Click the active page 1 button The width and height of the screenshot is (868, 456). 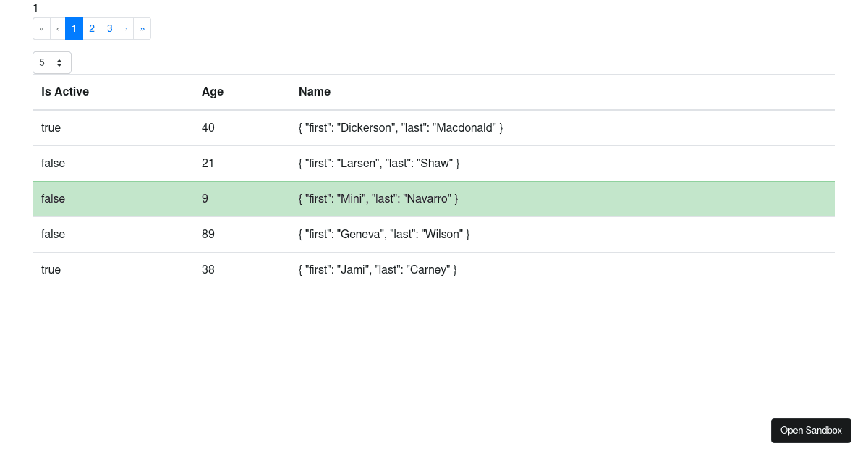tap(75, 28)
